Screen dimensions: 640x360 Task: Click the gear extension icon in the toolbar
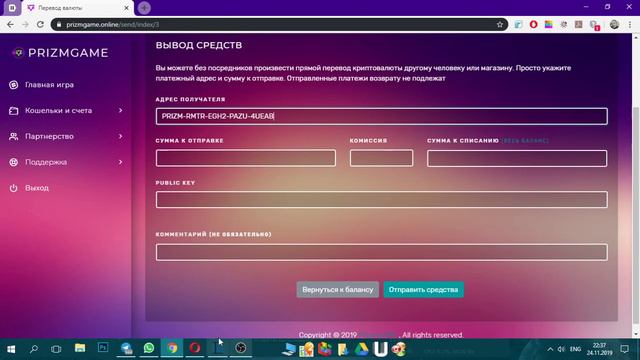coord(564,24)
